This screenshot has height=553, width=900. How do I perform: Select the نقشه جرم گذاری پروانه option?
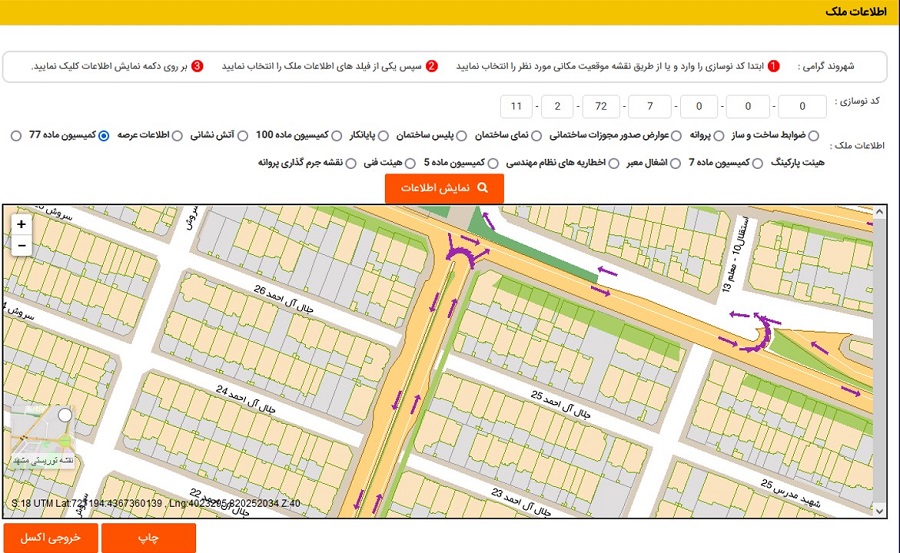pyautogui.click(x=352, y=162)
